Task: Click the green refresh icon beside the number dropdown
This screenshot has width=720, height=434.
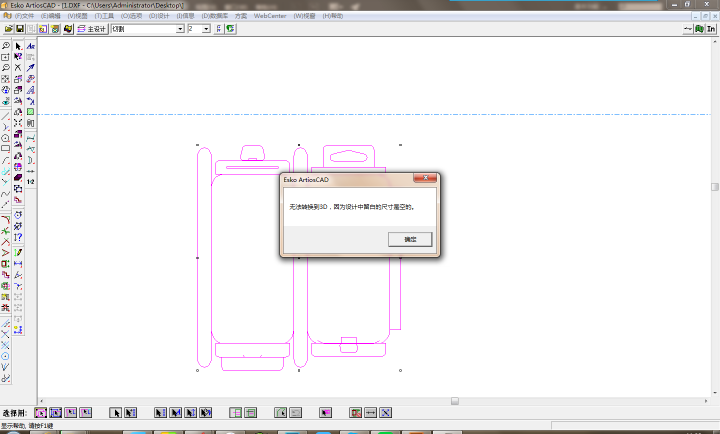Action: (x=230, y=29)
